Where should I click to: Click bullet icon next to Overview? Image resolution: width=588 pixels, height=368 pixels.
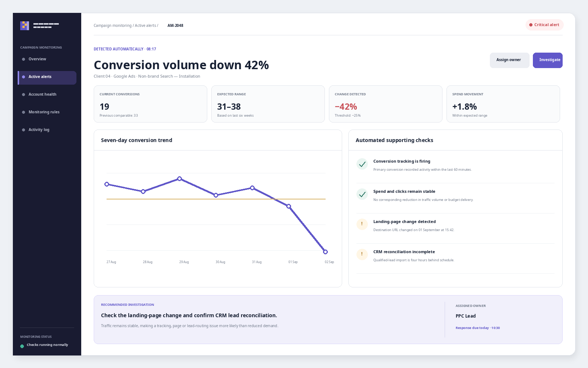pos(24,59)
